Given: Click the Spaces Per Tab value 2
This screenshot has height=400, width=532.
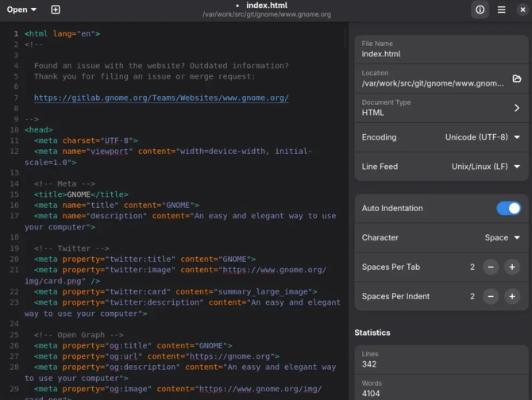Looking at the screenshot, I should point(472,267).
